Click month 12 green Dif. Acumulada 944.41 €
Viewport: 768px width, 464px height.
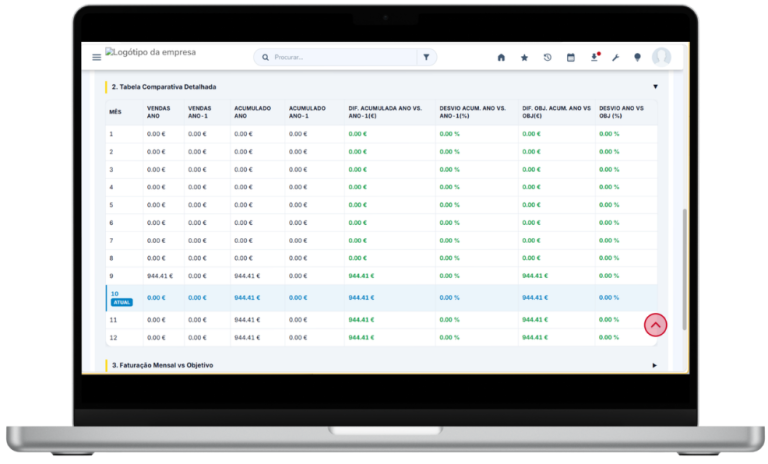[x=361, y=338]
